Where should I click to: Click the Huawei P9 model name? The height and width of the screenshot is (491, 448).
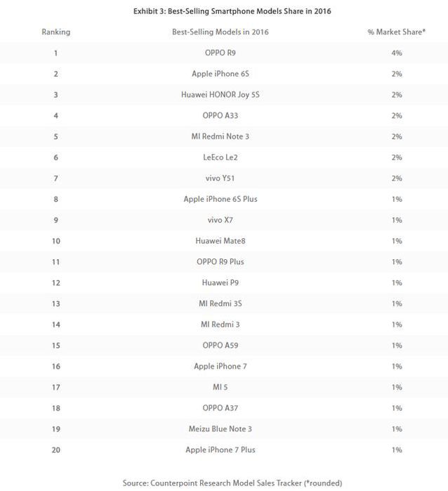[220, 282]
